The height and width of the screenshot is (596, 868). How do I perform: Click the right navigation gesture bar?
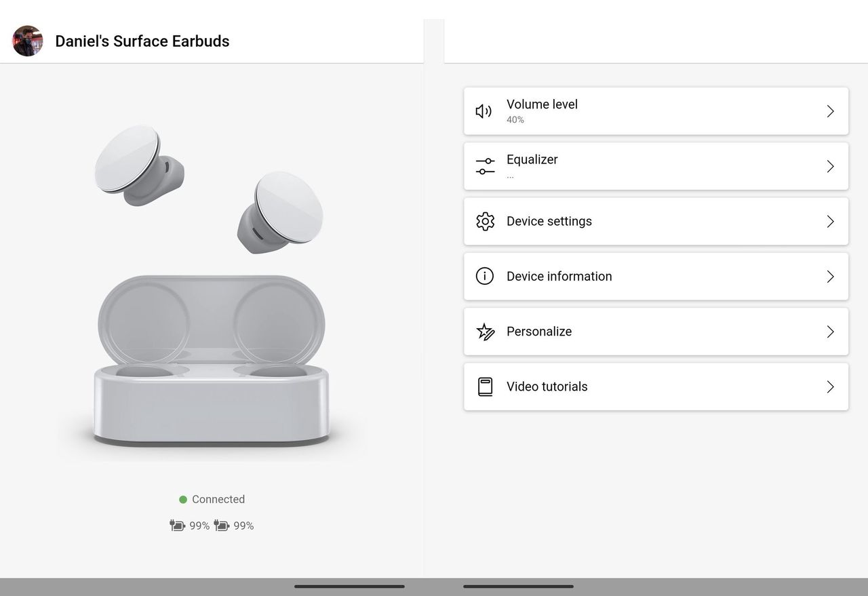click(518, 587)
